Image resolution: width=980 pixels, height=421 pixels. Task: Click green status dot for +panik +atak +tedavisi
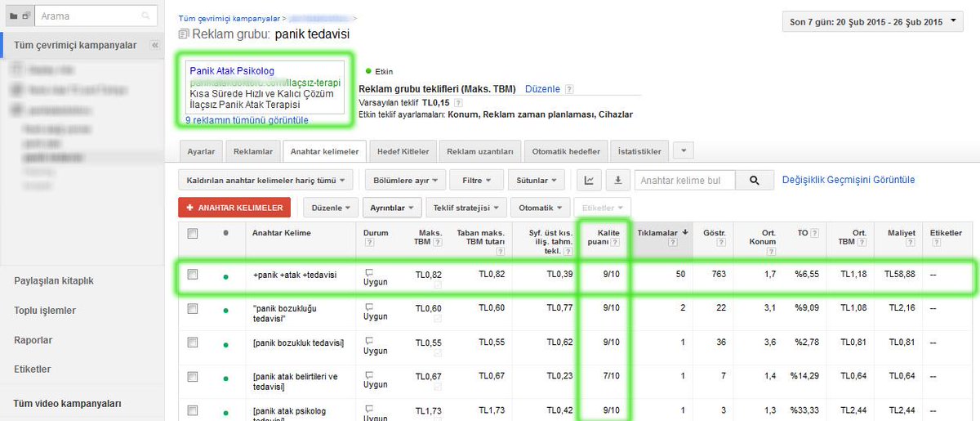pyautogui.click(x=225, y=276)
